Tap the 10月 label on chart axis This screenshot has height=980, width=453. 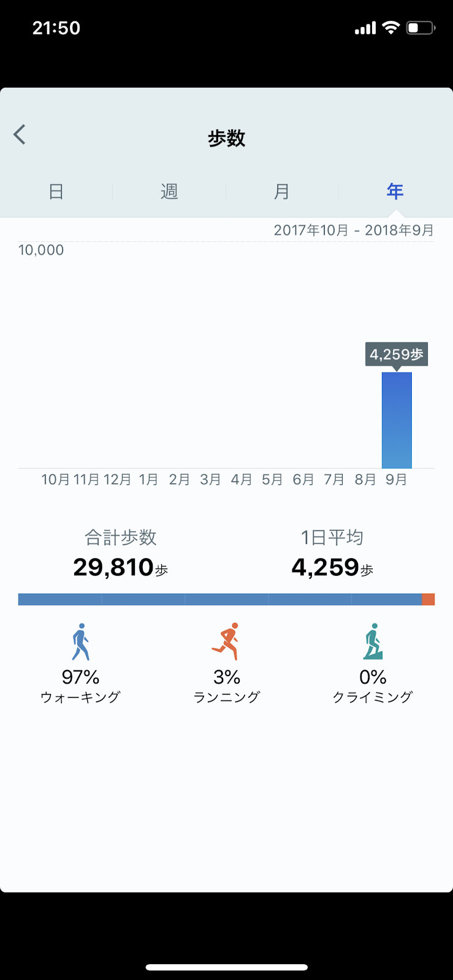coord(55,480)
